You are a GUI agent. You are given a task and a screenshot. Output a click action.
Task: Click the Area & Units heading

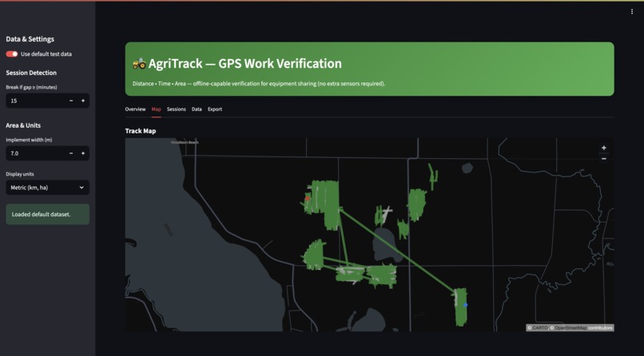pos(23,125)
